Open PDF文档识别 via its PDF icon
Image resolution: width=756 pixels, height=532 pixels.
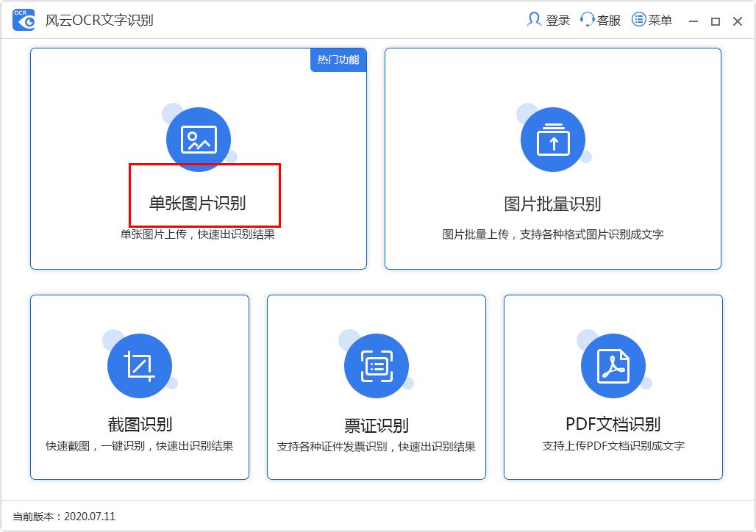(613, 365)
